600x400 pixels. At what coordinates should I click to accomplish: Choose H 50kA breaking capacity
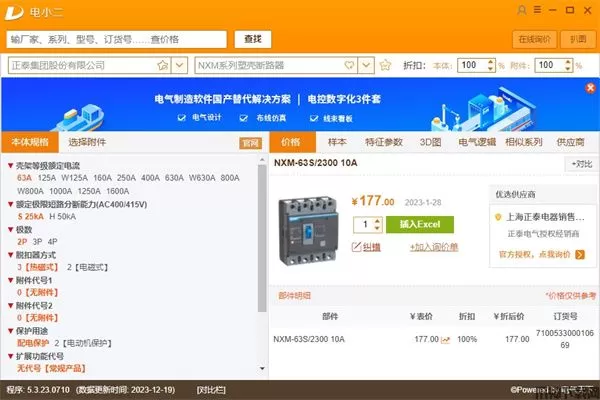(x=63, y=217)
